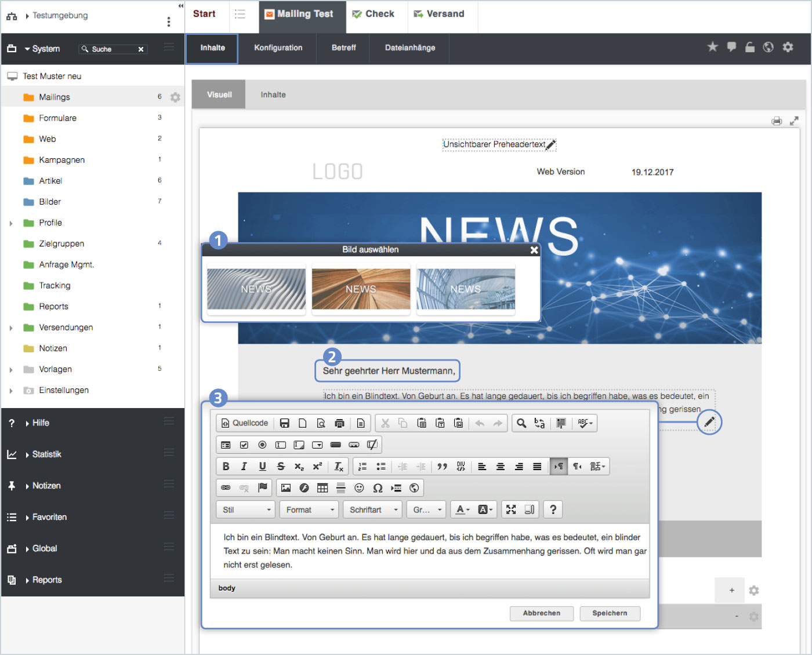Viewport: 812px width, 655px height.
Task: Click the find magnifier icon in the editor
Action: click(521, 423)
